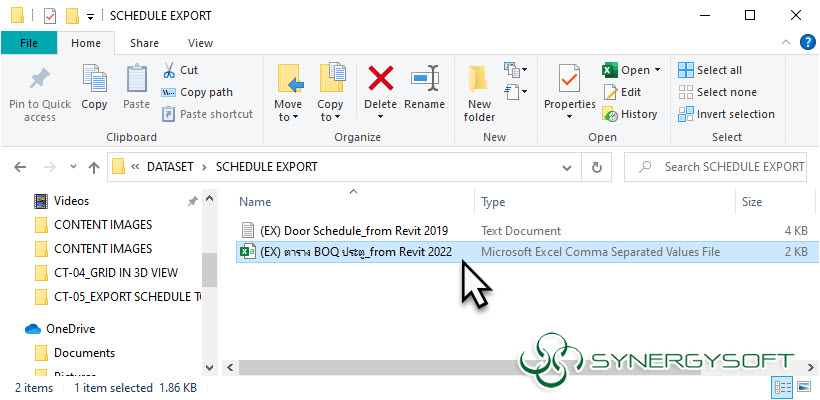Viewport: 820px width, 400px height.
Task: Open Videos in the navigation pane
Action: 71,201
